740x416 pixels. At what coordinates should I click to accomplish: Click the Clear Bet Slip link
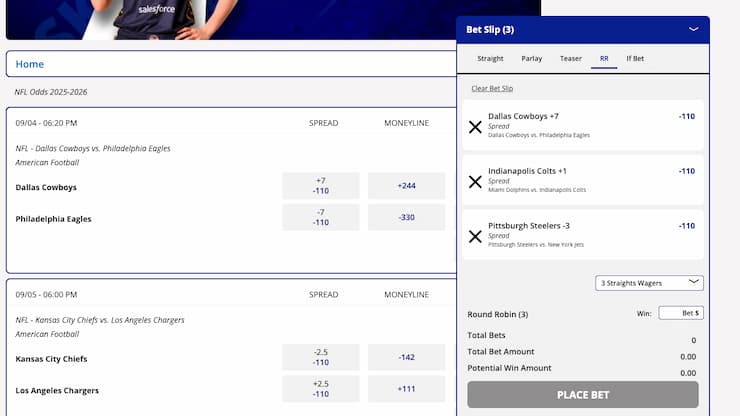pyautogui.click(x=492, y=88)
